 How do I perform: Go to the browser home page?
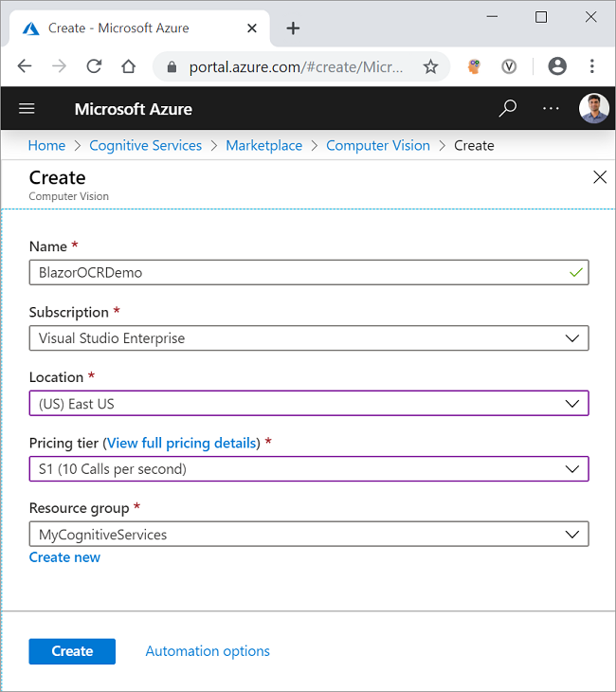pyautogui.click(x=129, y=66)
